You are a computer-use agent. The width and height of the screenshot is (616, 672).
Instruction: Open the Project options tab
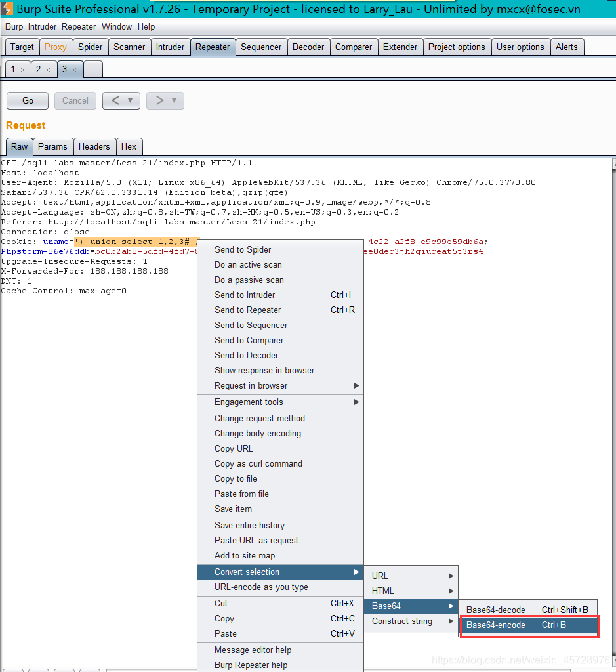457,47
